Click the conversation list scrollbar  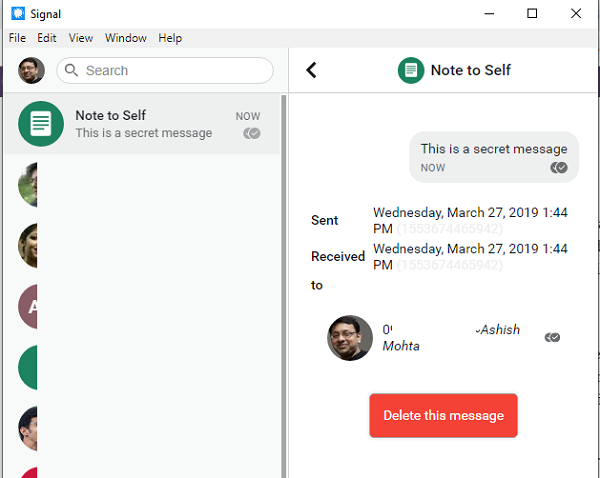tap(284, 280)
